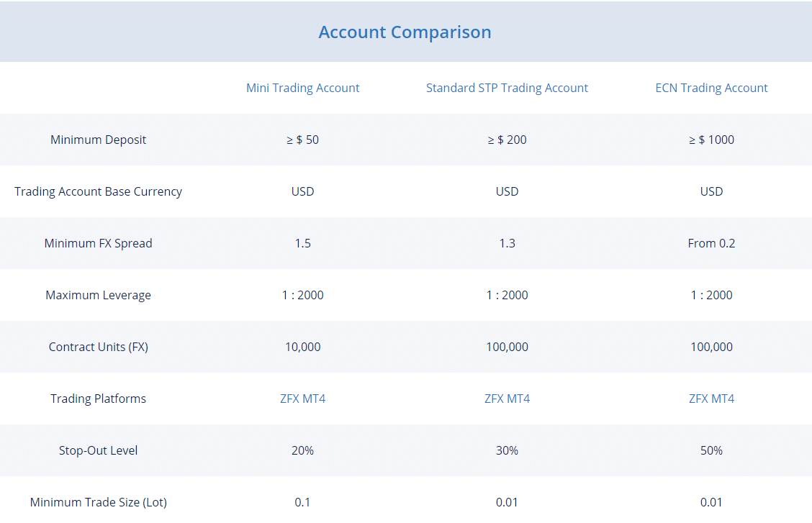
Task: Click the 0.1 minimum trade size value
Action: pyautogui.click(x=302, y=502)
